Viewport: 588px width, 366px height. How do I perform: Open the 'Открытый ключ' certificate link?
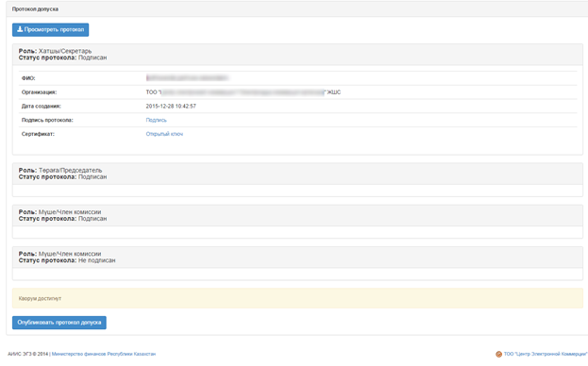[164, 134]
